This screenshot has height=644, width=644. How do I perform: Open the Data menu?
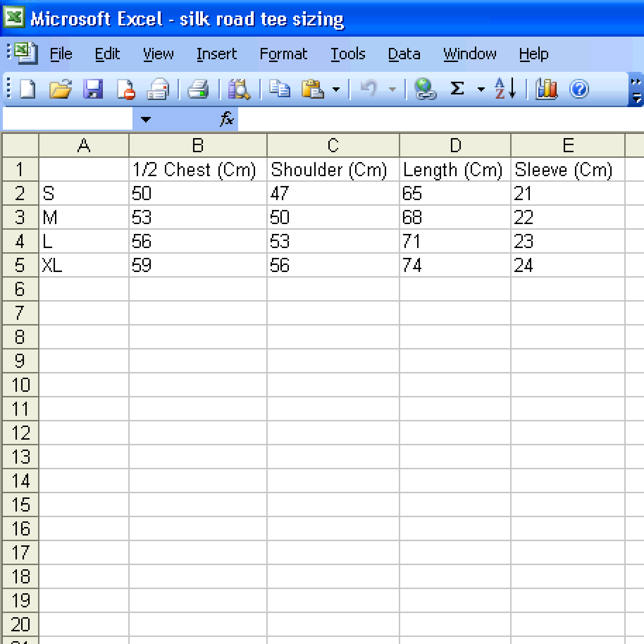[404, 54]
